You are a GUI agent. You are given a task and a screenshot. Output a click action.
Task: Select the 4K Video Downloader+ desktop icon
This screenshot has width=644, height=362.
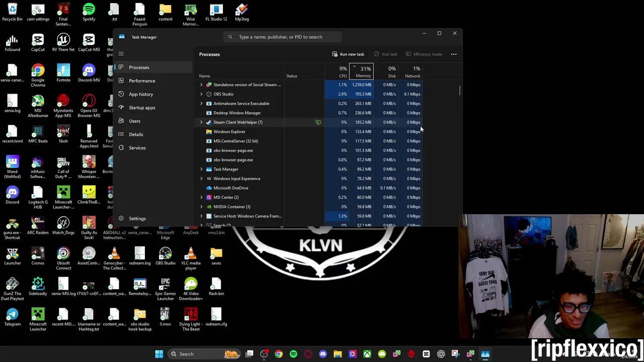point(191,290)
